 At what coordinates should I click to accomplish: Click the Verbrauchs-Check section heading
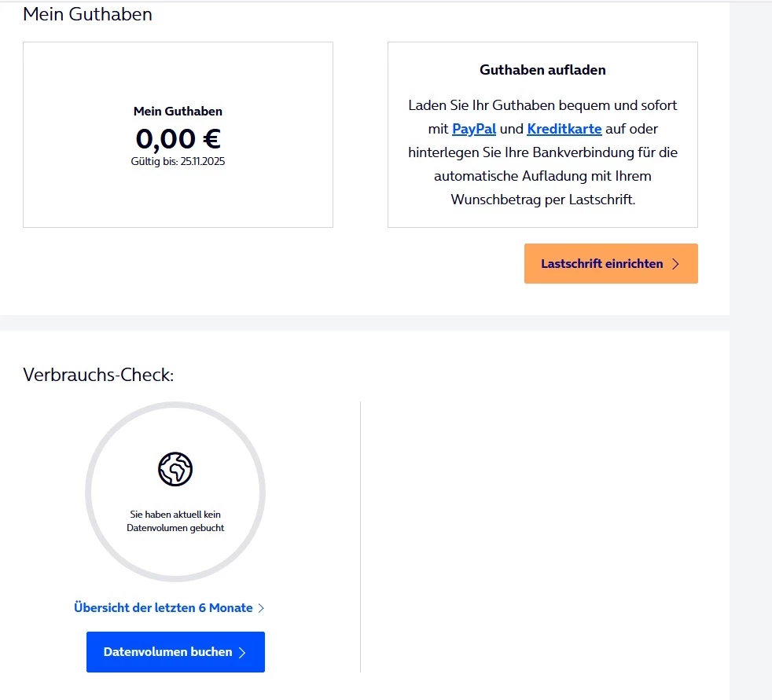click(98, 375)
